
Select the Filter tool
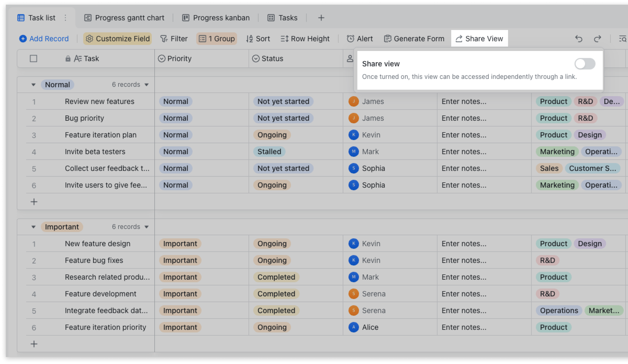point(174,39)
